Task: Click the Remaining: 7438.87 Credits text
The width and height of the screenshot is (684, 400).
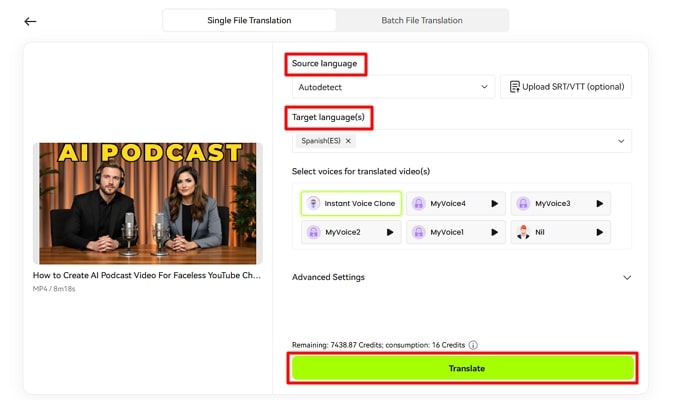Action: coord(337,345)
